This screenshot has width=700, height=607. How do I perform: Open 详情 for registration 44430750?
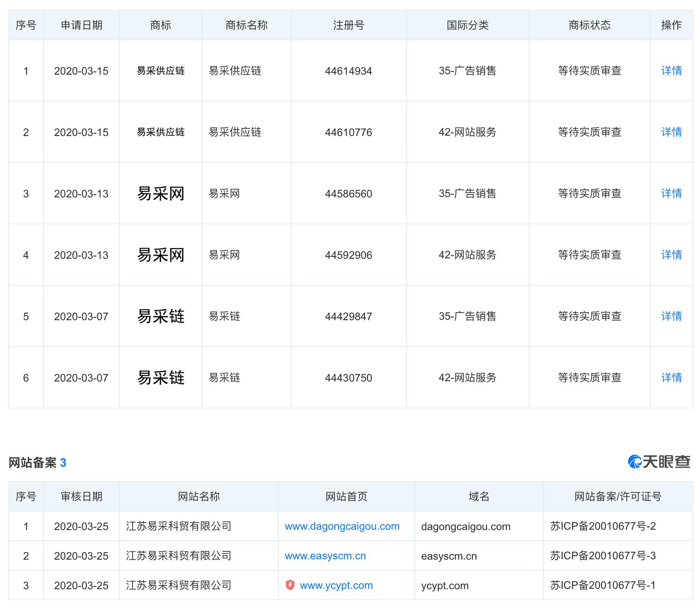(x=671, y=377)
